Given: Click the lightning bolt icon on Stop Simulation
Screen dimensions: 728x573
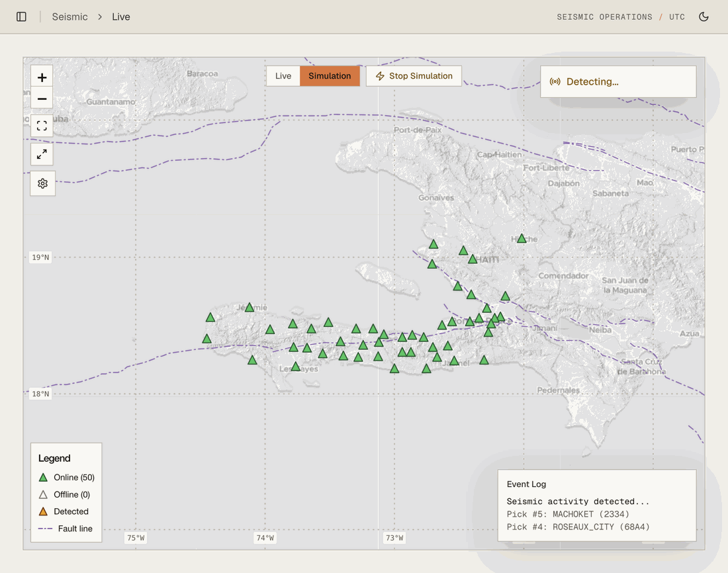Looking at the screenshot, I should 380,76.
